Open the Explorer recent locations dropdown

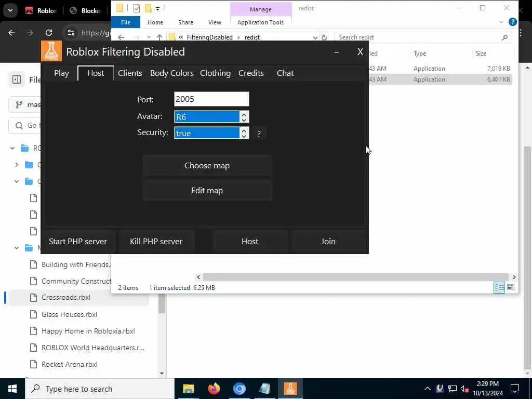(x=149, y=37)
